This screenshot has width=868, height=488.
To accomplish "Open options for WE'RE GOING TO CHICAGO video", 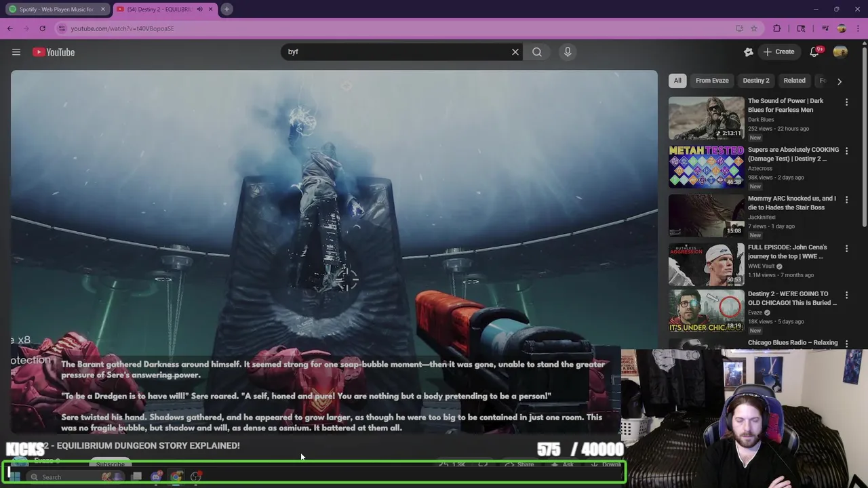I will [x=846, y=296].
